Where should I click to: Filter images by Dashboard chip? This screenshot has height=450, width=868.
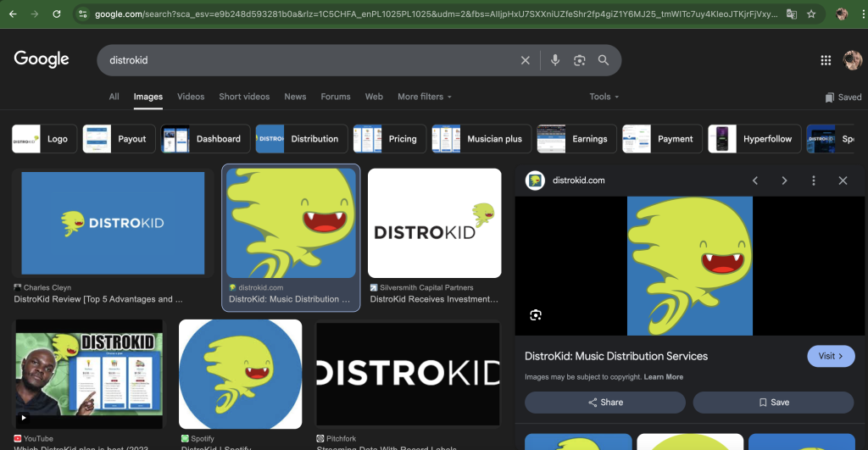coord(205,139)
